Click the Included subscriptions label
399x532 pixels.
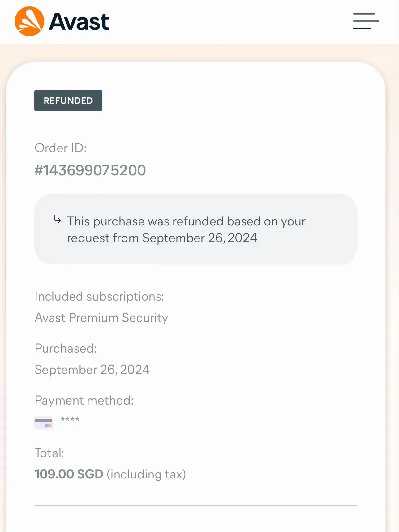[99, 296]
